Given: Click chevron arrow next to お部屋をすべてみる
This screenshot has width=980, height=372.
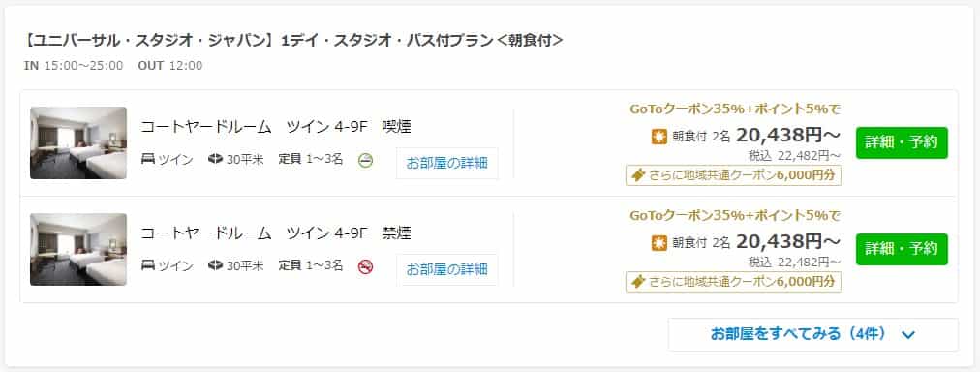Looking at the screenshot, I should click(908, 335).
